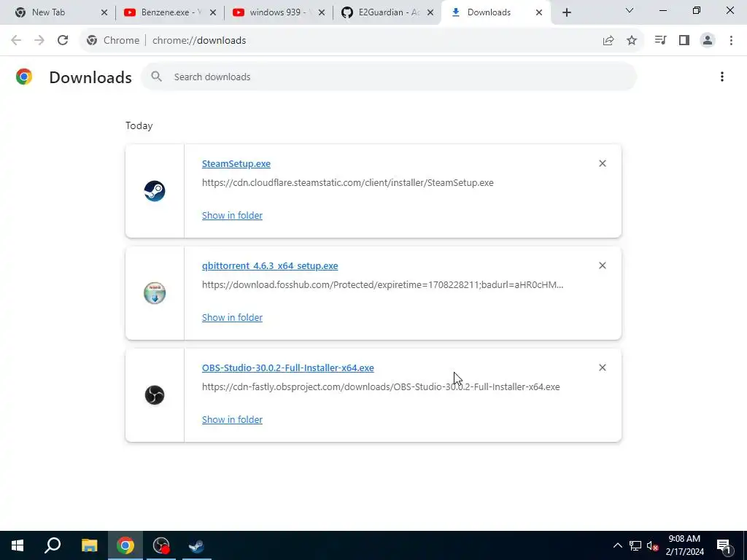
Task: Open the notification center icon
Action: click(x=724, y=545)
